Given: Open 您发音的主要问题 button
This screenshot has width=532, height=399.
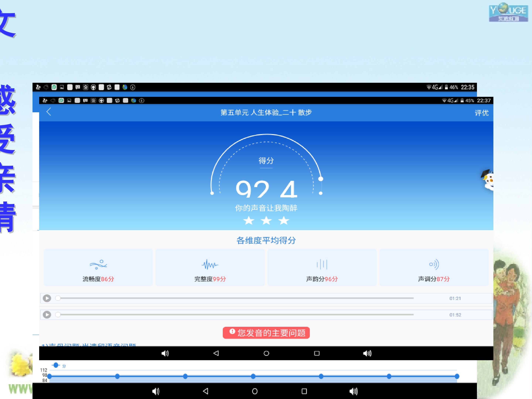Looking at the screenshot, I should coord(266,333).
